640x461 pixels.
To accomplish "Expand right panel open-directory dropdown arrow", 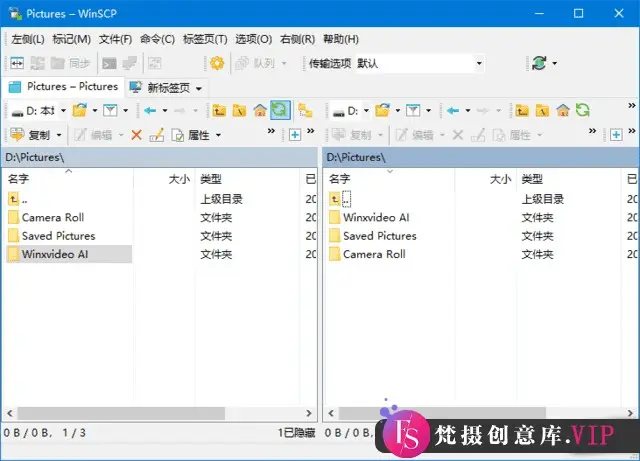I will [398, 110].
